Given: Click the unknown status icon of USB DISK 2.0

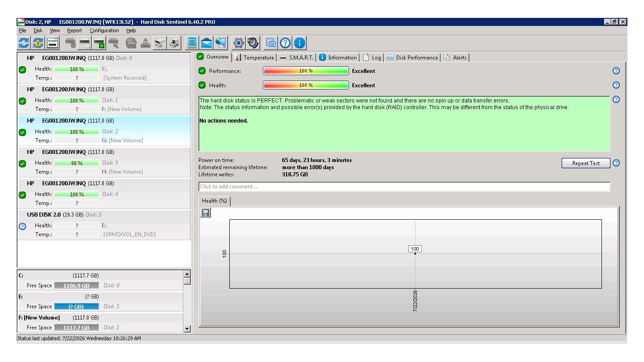Looking at the screenshot, I should point(22,226).
